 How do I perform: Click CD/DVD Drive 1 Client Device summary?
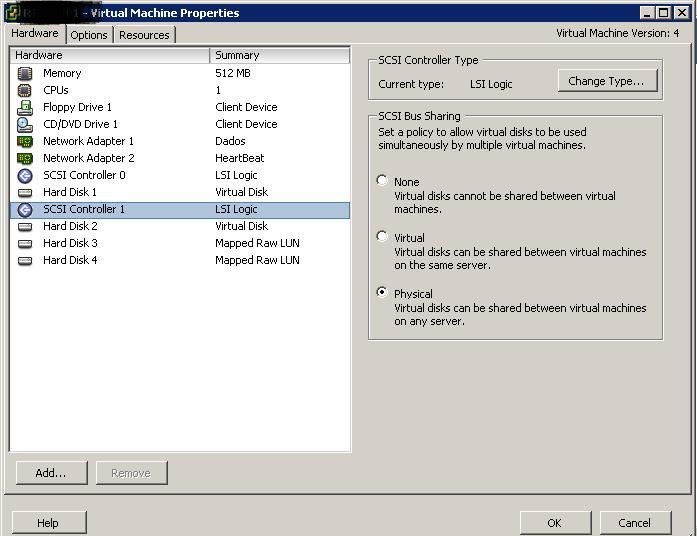tap(246, 124)
